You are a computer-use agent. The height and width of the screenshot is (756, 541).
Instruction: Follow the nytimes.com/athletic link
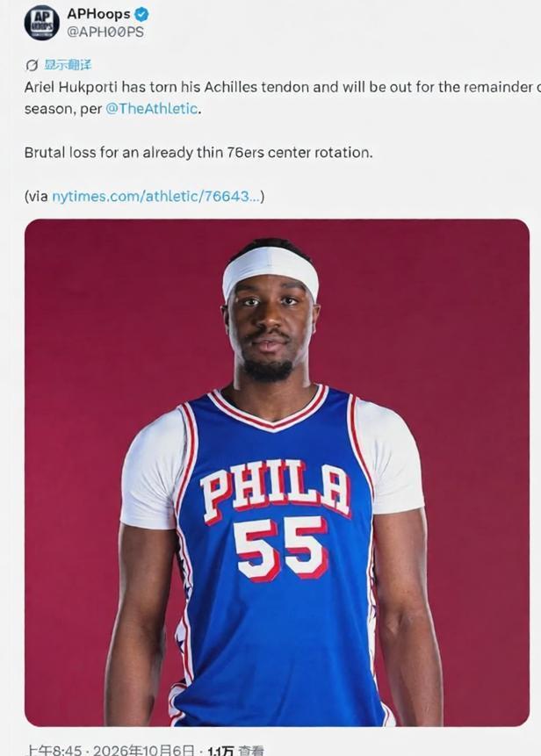pyautogui.click(x=155, y=196)
